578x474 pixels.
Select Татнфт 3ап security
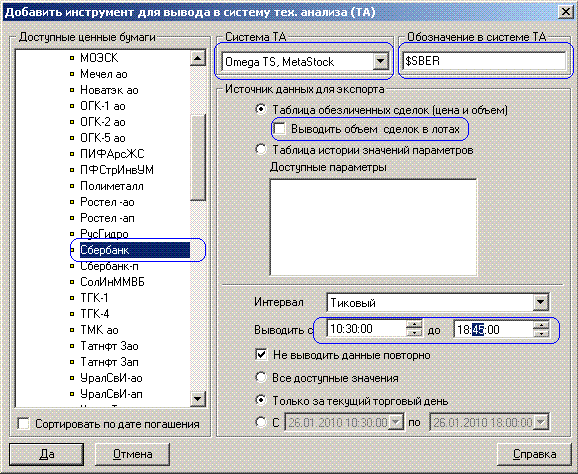click(109, 362)
